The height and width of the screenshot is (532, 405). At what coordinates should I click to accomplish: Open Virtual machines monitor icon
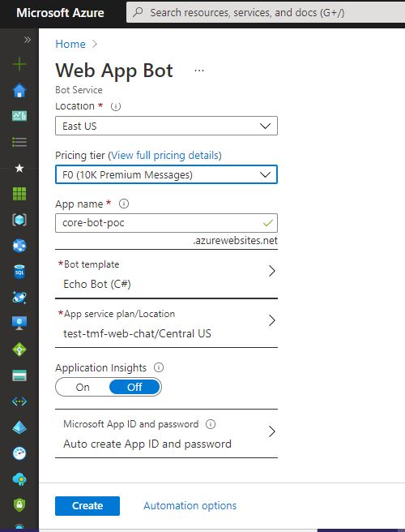point(19,324)
